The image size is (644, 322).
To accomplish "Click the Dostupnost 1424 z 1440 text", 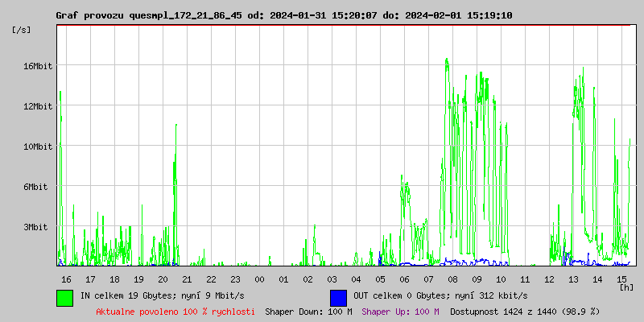I will click(x=525, y=311).
